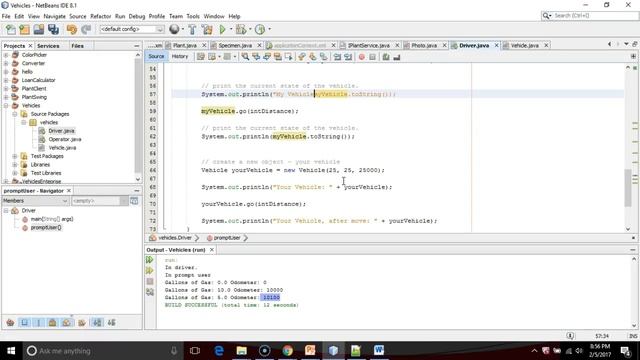
Task: Switch to Plant.java editor tab
Action: click(x=184, y=45)
